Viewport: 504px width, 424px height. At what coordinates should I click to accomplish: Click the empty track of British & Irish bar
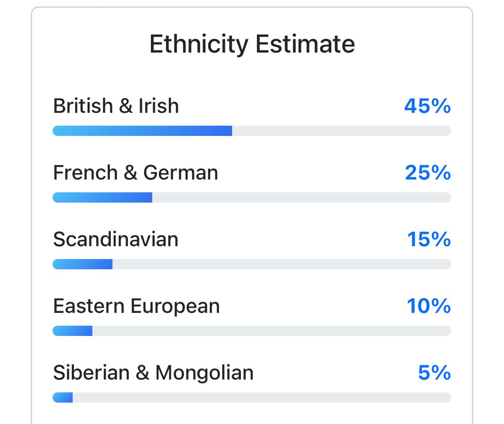341,131
